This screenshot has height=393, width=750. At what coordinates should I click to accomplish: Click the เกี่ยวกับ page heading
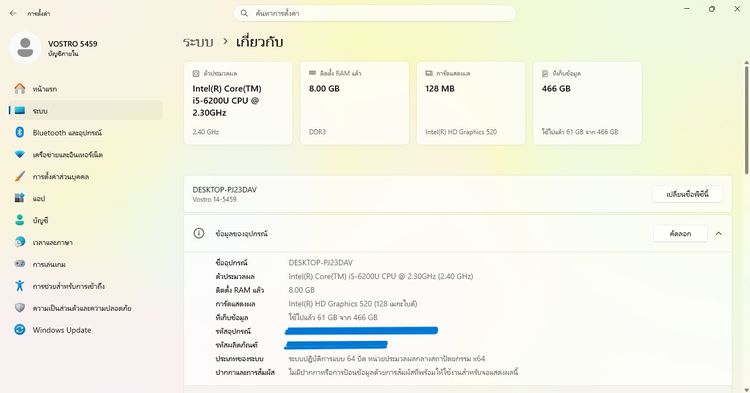point(259,42)
